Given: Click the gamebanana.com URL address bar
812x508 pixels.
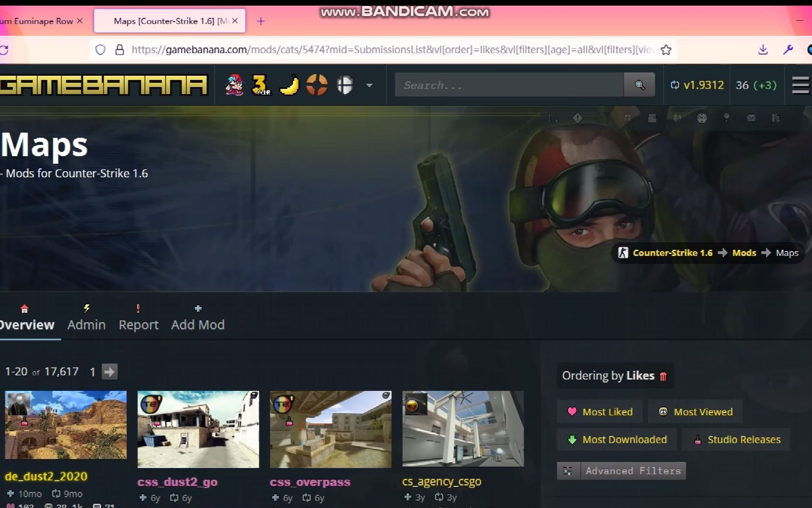Looking at the screenshot, I should point(392,49).
